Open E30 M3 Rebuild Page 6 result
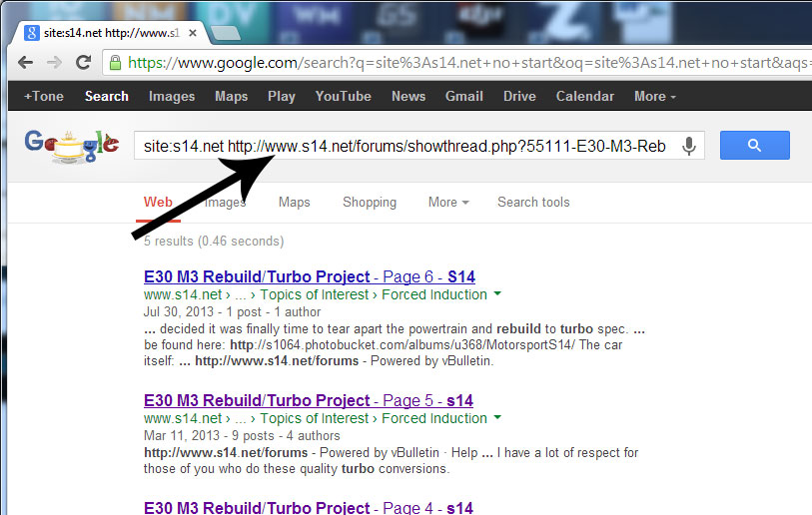 tap(310, 276)
